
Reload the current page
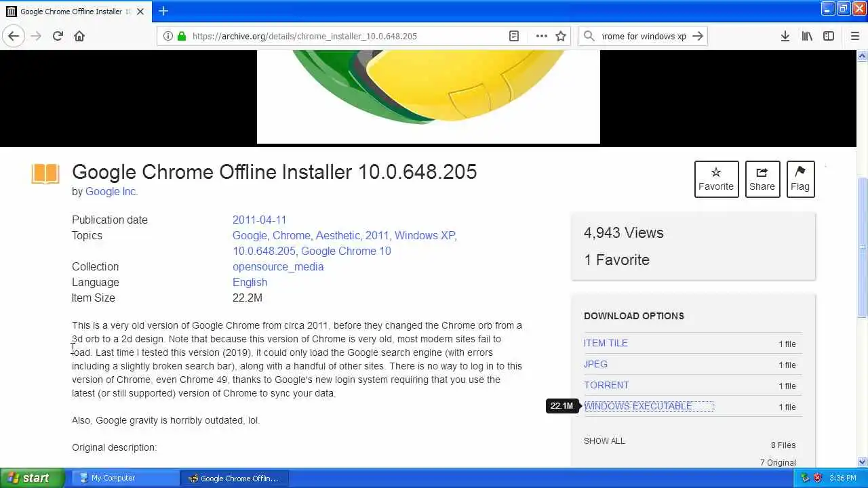coord(58,36)
